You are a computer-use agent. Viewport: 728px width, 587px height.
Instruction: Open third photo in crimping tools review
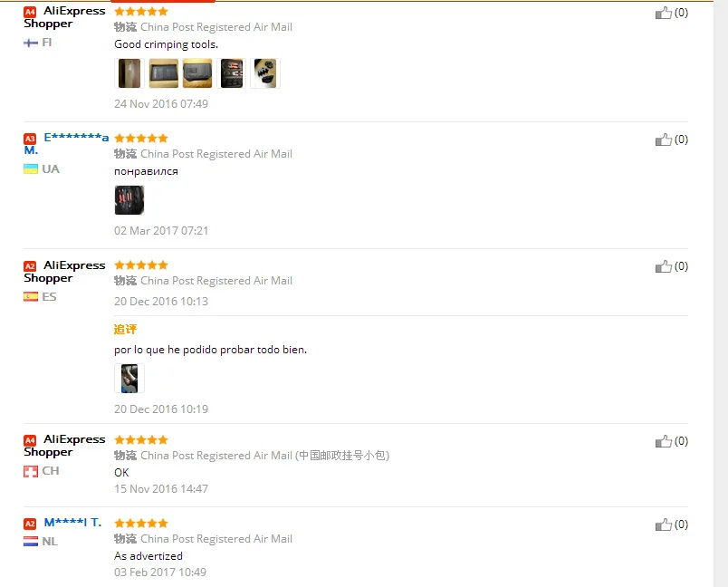pyautogui.click(x=197, y=73)
